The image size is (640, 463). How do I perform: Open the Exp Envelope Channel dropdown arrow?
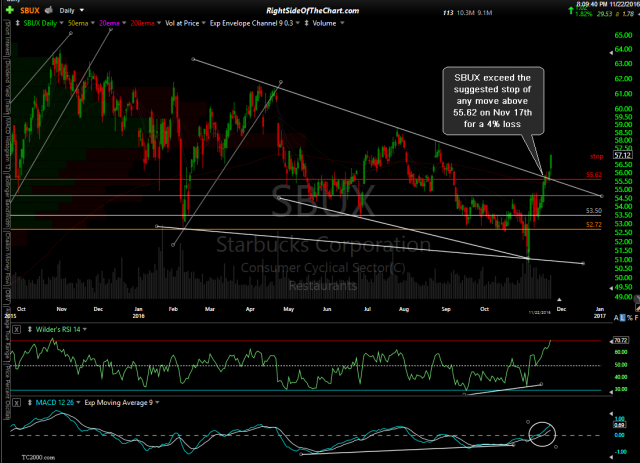(x=298, y=24)
